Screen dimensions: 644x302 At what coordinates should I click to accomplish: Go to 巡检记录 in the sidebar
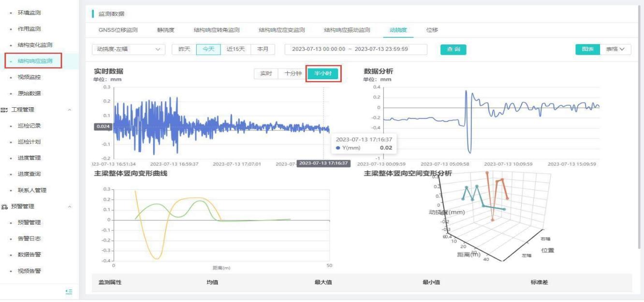pos(29,126)
